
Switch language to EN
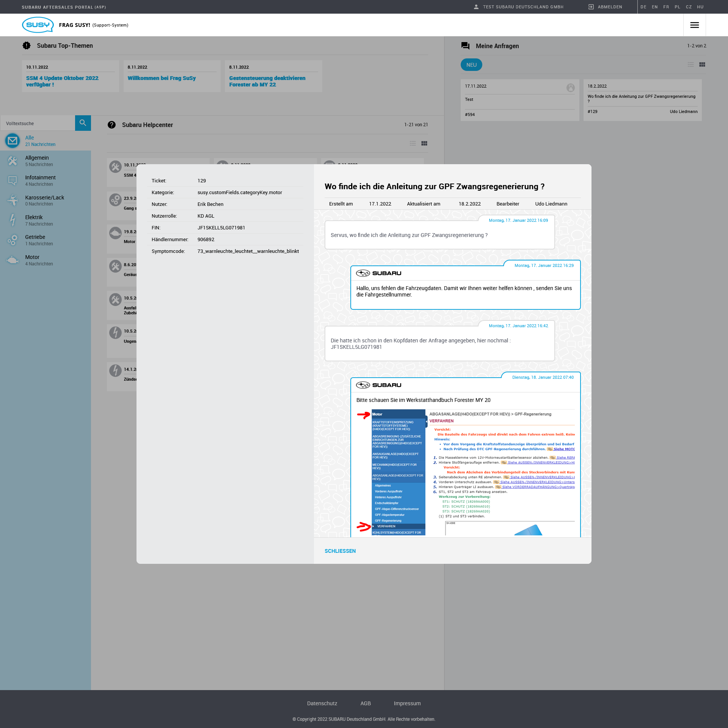tap(654, 7)
